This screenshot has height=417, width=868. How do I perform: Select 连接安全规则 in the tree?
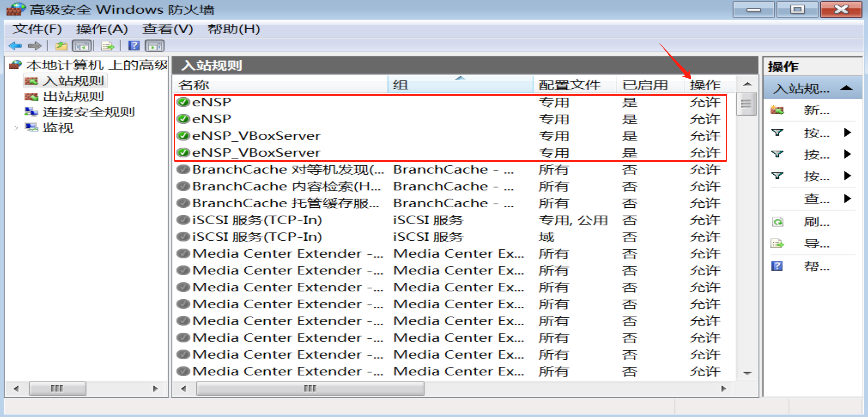[88, 112]
